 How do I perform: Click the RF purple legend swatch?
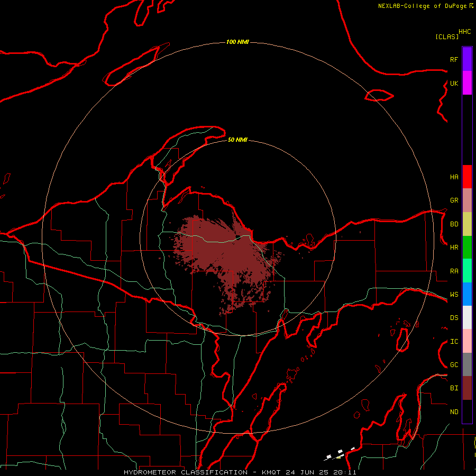pos(467,59)
